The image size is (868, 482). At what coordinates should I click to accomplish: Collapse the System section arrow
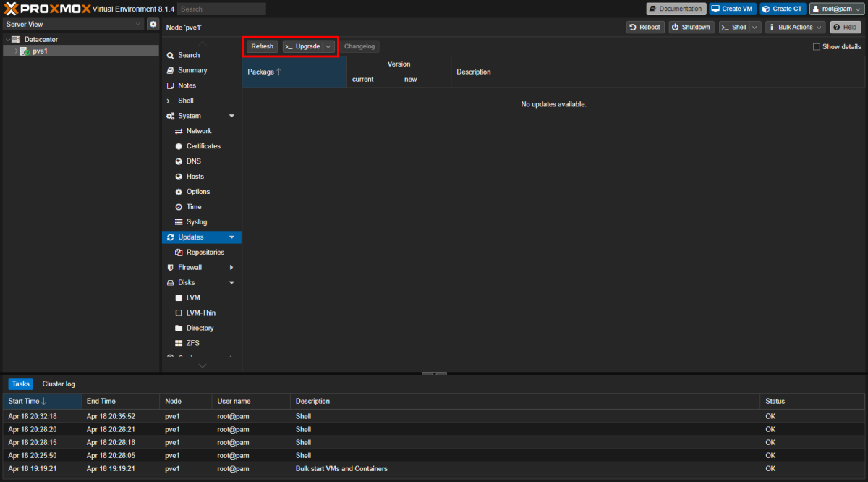point(231,116)
